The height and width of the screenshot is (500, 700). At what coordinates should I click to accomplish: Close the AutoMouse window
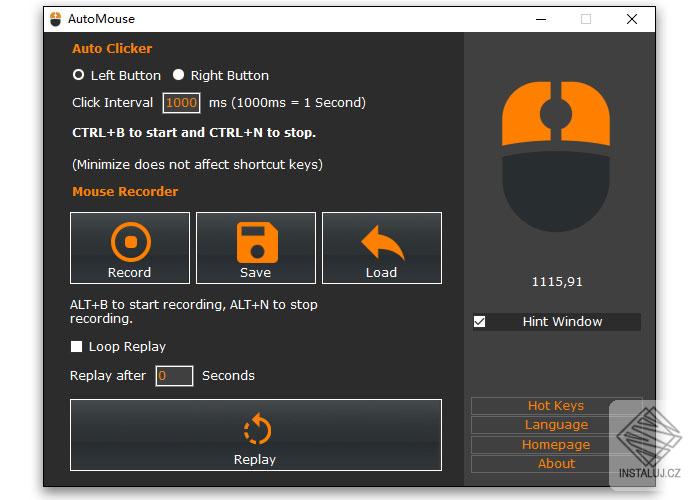pyautogui.click(x=632, y=19)
